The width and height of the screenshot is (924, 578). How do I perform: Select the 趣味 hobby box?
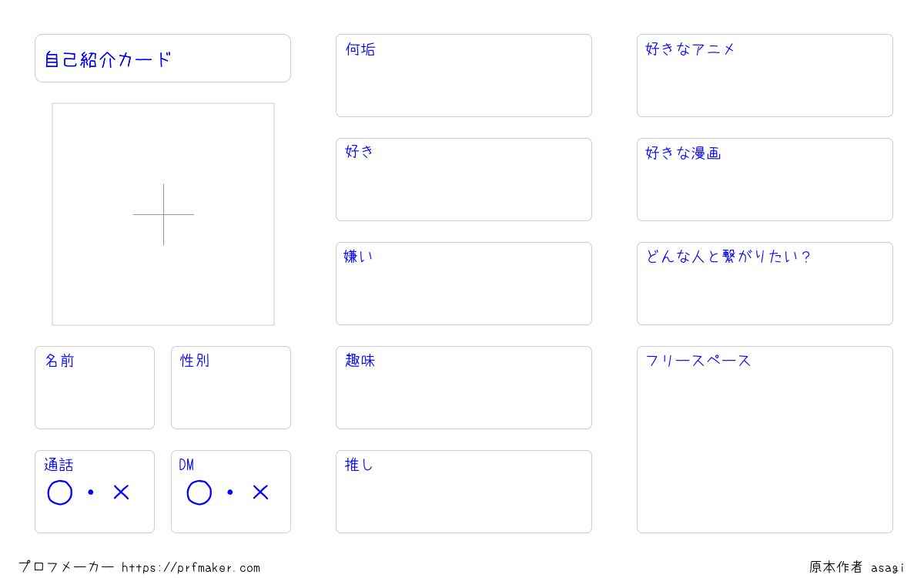coord(464,388)
